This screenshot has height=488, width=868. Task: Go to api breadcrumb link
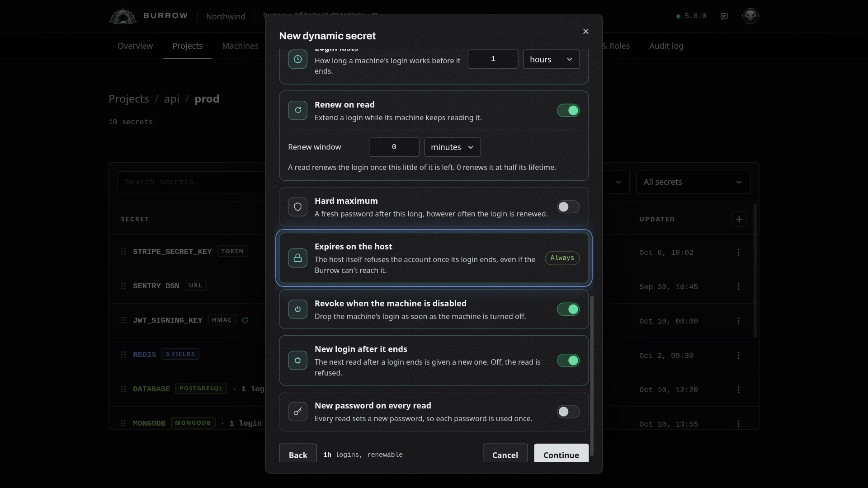click(172, 99)
